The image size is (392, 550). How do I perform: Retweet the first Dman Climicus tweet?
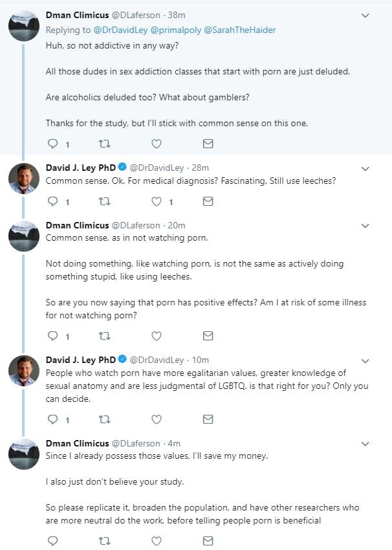(104, 144)
